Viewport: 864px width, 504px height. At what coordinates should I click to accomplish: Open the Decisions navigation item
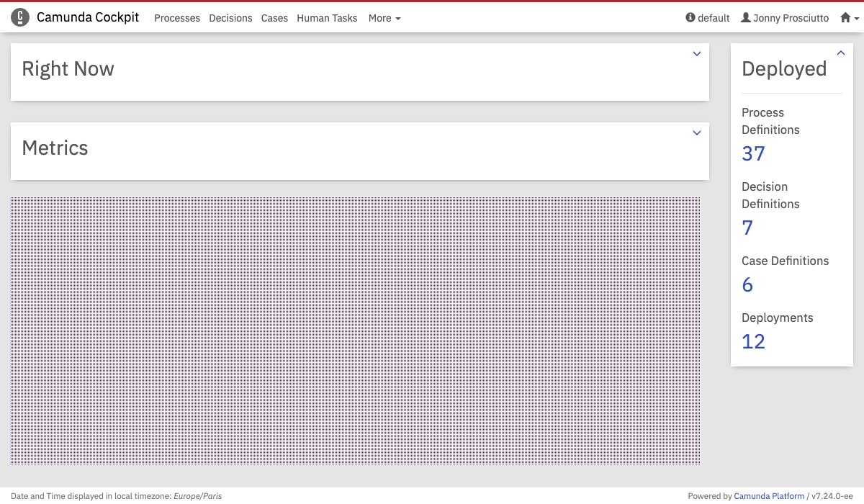click(x=230, y=18)
